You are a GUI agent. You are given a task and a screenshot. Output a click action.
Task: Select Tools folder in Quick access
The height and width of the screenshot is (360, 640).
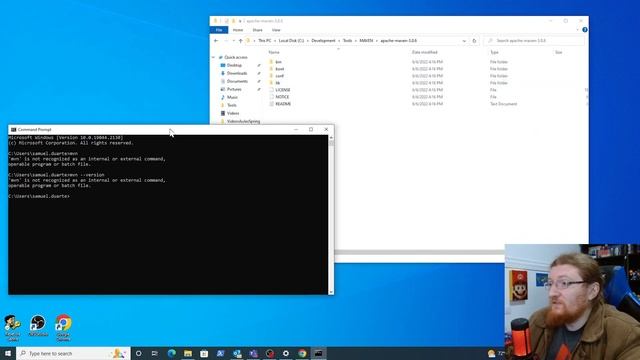(x=231, y=105)
